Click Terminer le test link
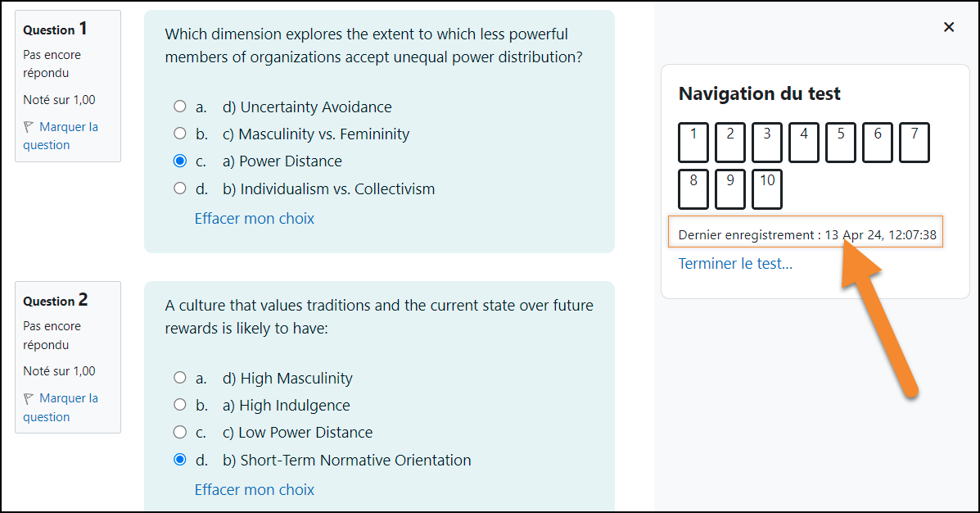980x513 pixels. click(735, 263)
